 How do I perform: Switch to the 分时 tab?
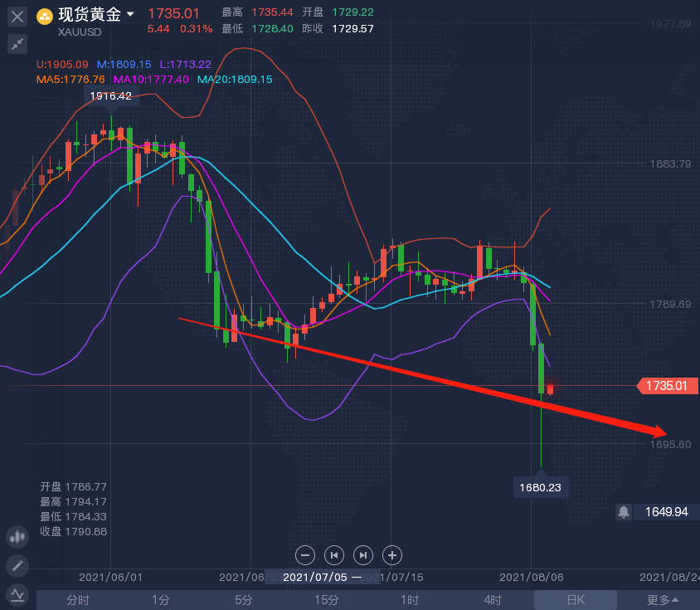pyautogui.click(x=78, y=600)
